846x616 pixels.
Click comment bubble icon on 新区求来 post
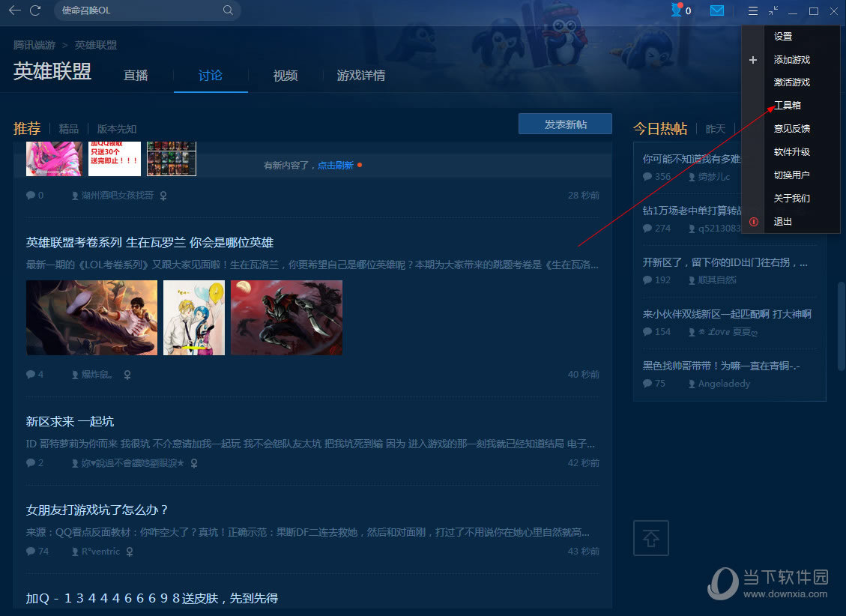pyautogui.click(x=31, y=463)
